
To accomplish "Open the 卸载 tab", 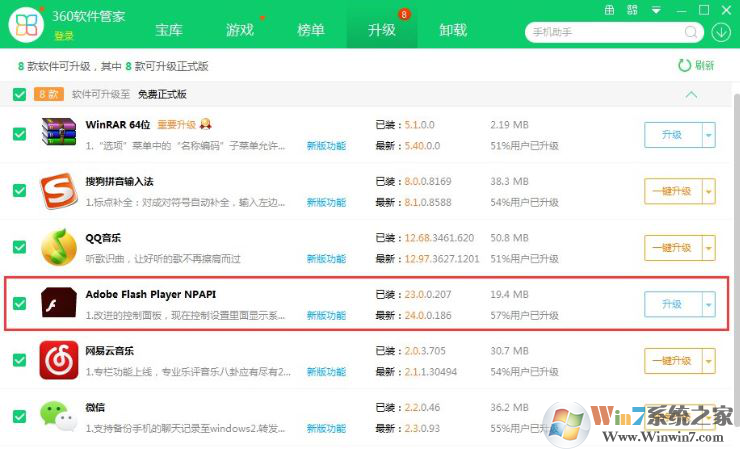I will [x=453, y=30].
